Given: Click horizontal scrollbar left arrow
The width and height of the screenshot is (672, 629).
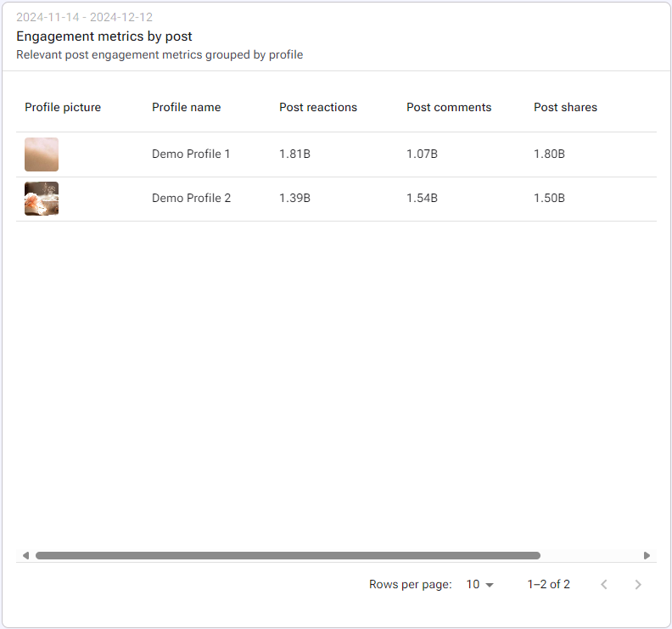Looking at the screenshot, I should pos(25,556).
